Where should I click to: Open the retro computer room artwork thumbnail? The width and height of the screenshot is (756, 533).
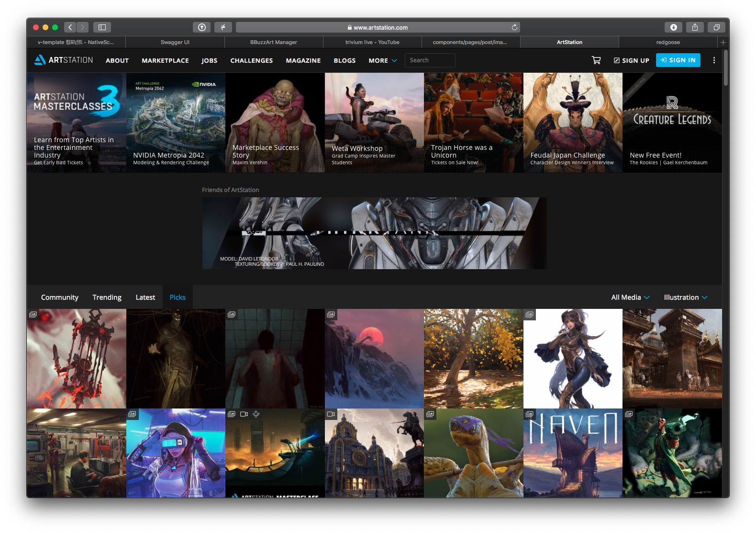click(x=77, y=453)
